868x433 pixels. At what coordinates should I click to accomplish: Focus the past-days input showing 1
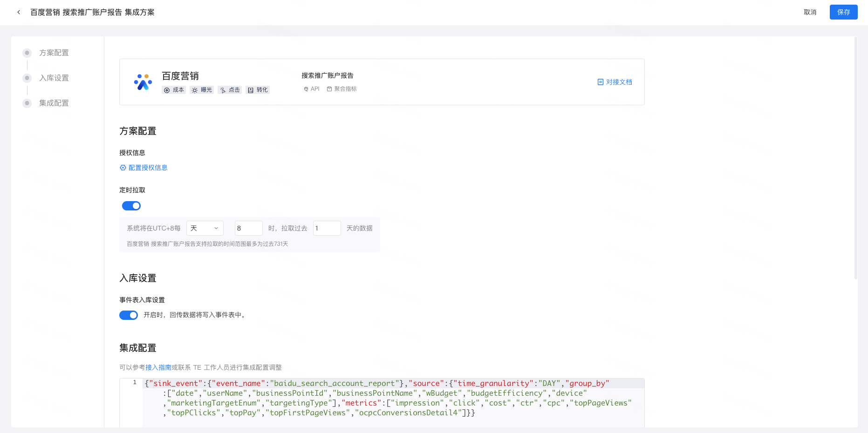coord(327,228)
